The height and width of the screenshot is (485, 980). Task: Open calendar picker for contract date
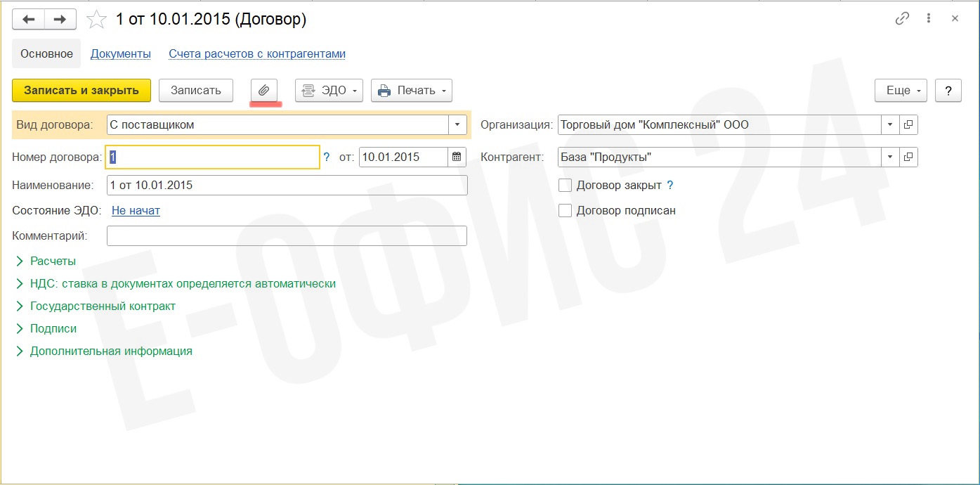click(457, 157)
